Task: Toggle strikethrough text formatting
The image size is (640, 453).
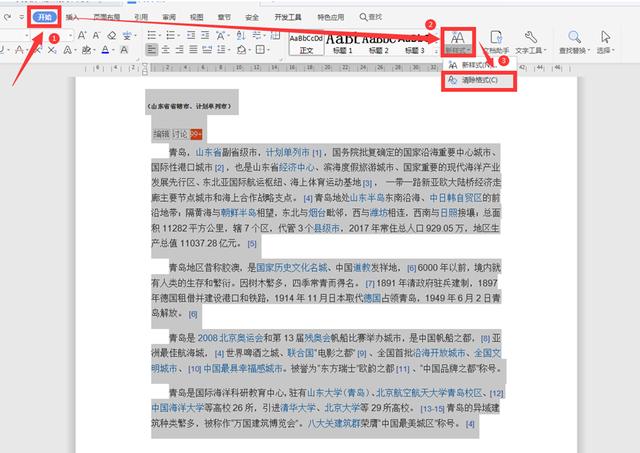Action: 20,50
